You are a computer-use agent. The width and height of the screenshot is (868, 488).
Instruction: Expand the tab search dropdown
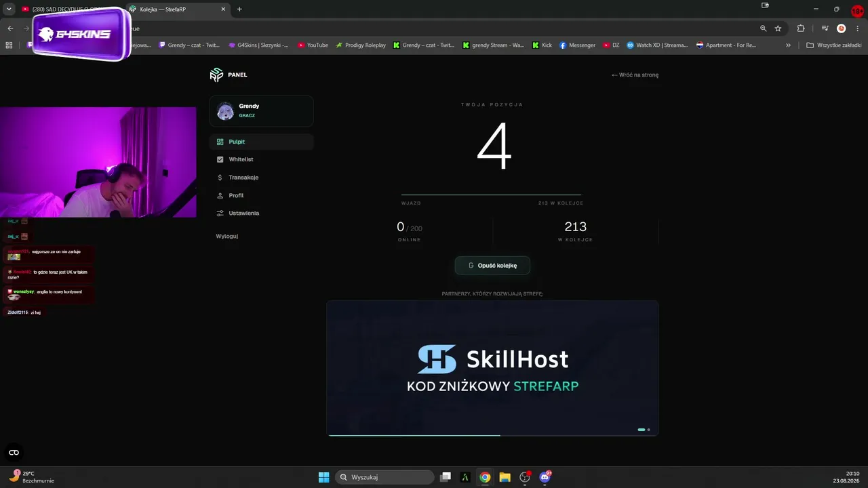[x=9, y=9]
